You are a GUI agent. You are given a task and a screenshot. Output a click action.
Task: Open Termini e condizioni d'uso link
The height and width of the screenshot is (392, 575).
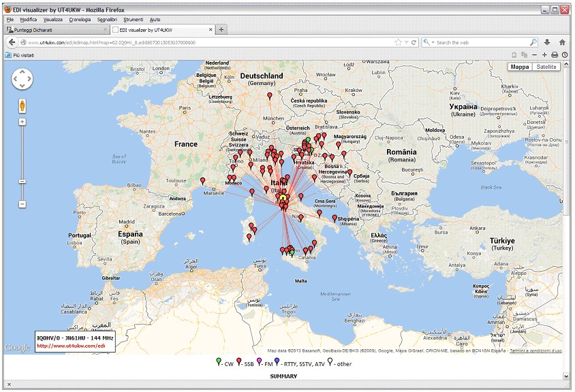tap(535, 350)
